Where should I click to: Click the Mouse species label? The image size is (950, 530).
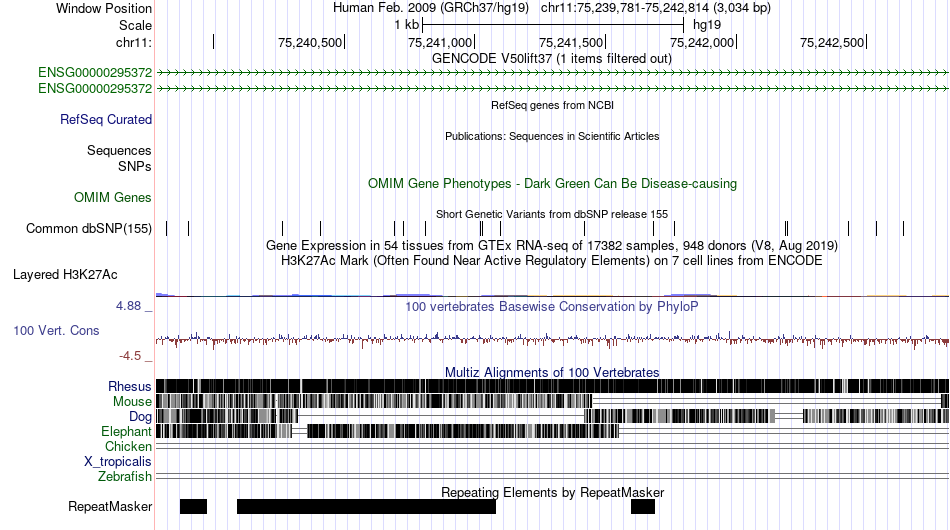[132, 402]
